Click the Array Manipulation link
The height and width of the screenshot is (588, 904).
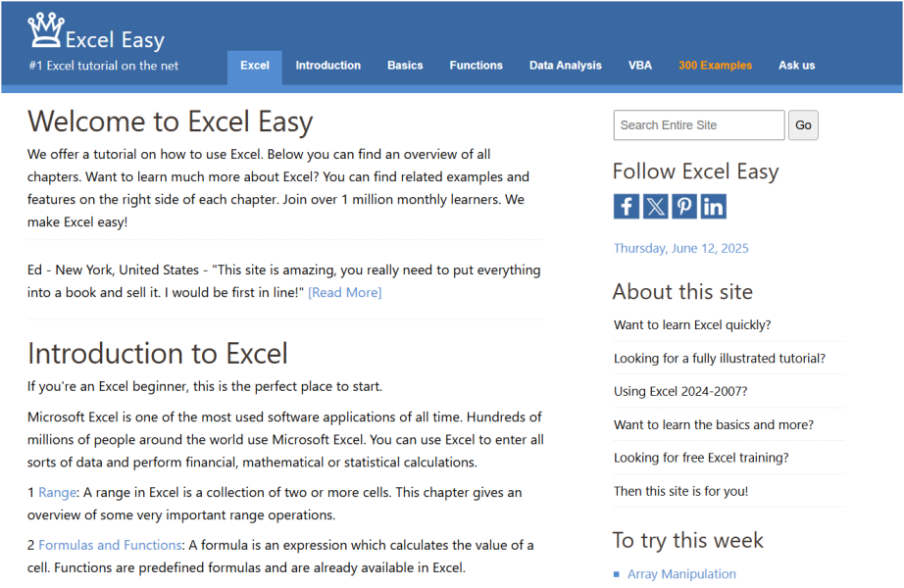(x=681, y=574)
